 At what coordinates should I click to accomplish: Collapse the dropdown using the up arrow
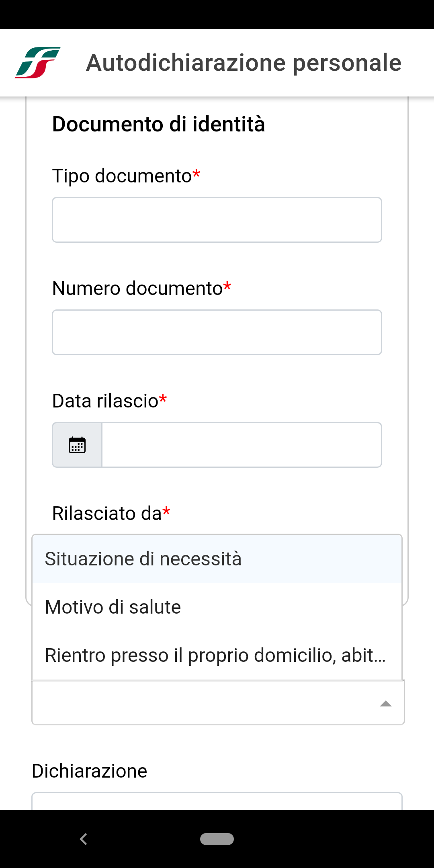coord(386,703)
